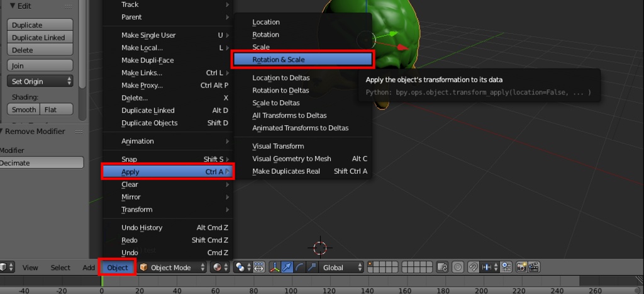Click the Duplicate Linked panel button
This screenshot has height=294, width=644.
(x=40, y=37)
